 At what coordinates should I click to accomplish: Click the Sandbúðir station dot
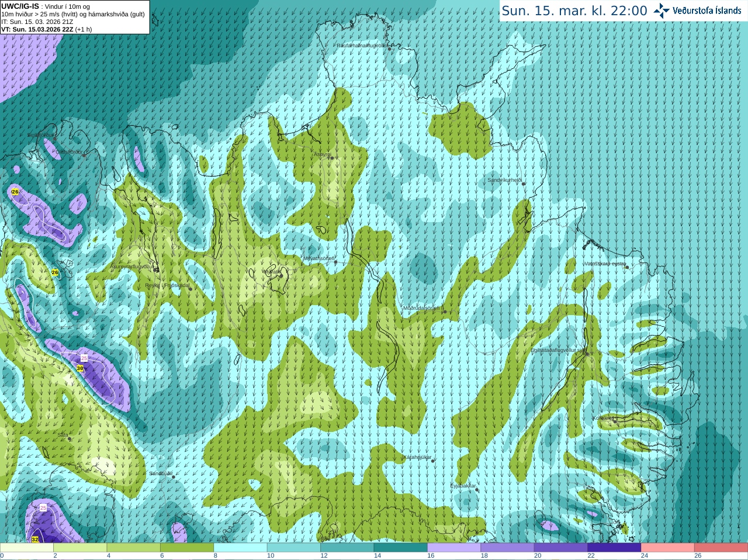174,476
